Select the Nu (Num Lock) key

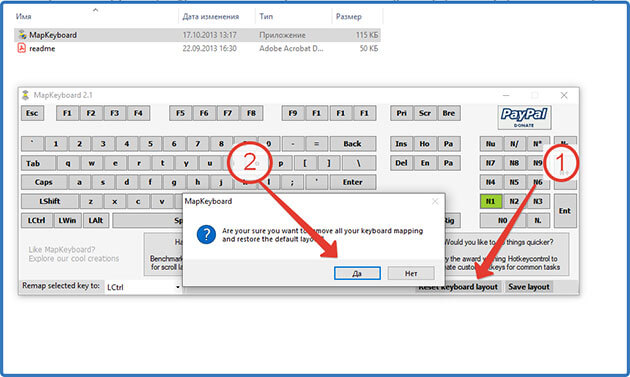pos(491,144)
